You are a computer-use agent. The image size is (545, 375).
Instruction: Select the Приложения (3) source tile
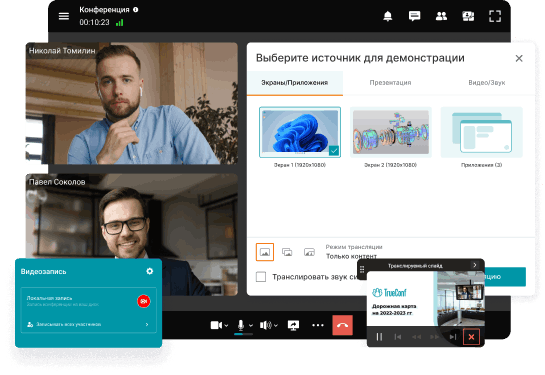[x=481, y=132]
